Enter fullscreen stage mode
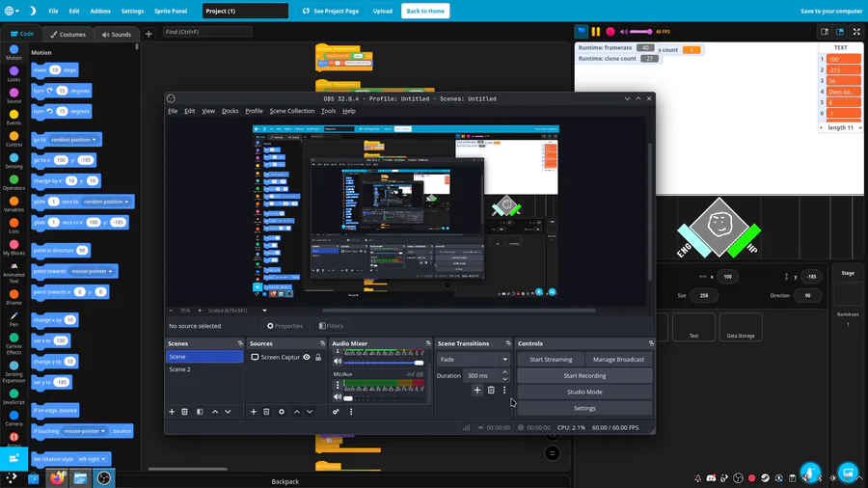Screen dimensions: 868x488 pyautogui.click(x=856, y=32)
